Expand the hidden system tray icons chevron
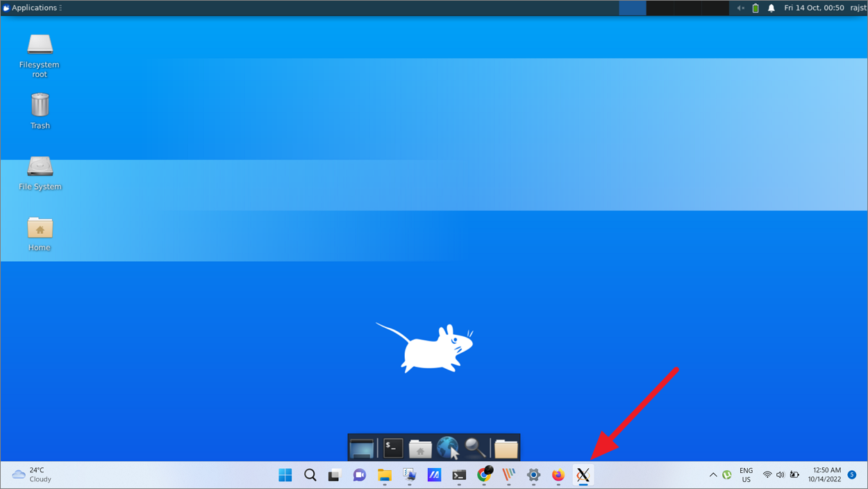Screen dimensions: 868x489 (x=712, y=475)
